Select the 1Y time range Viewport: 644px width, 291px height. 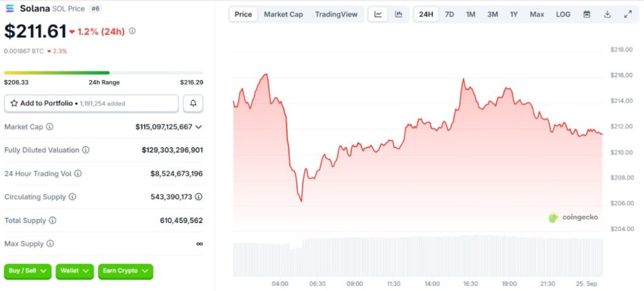[514, 14]
